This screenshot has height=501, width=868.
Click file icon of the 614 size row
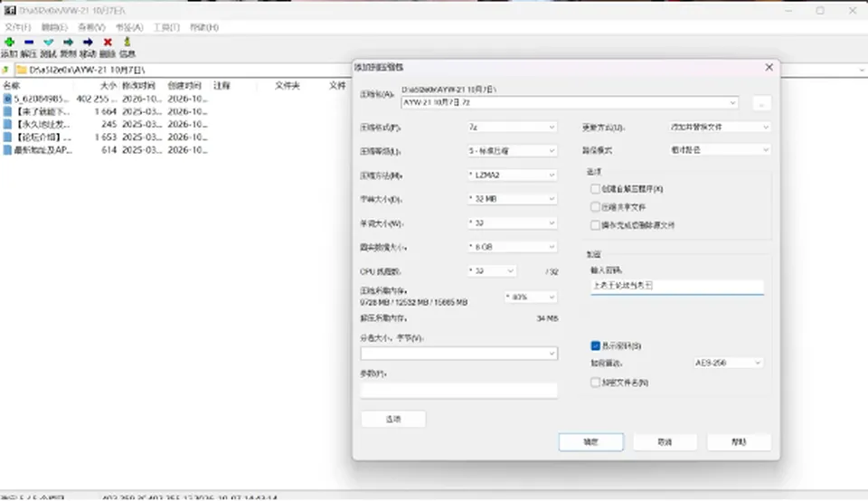coord(7,149)
